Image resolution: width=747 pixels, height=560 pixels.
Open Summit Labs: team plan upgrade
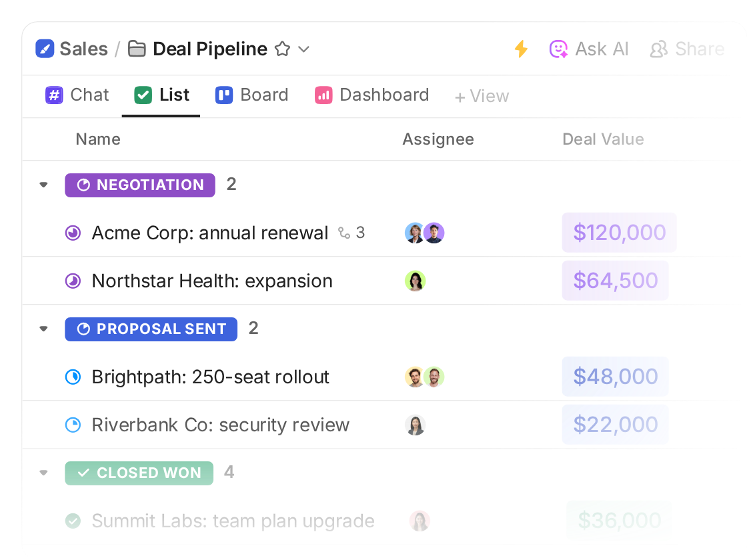point(233,521)
